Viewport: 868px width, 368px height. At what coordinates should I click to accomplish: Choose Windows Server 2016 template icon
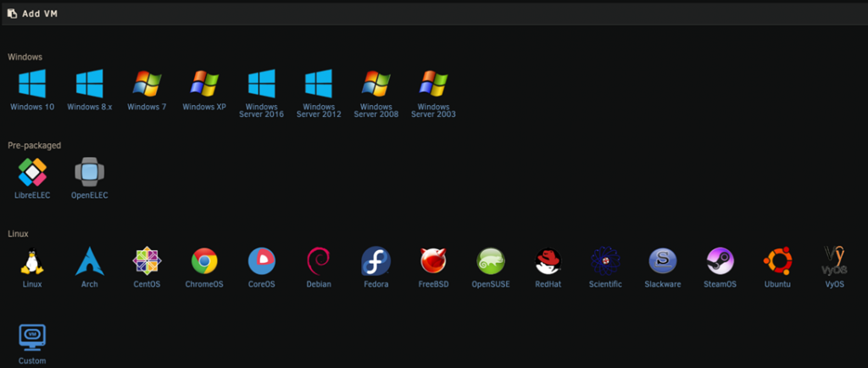[x=261, y=84]
